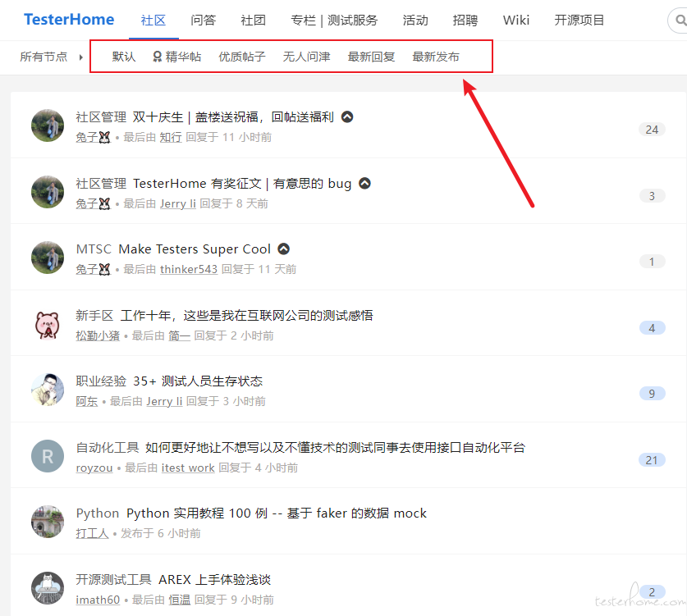Click the arrow next to 所有节点
The image size is (687, 616).
pos(81,57)
